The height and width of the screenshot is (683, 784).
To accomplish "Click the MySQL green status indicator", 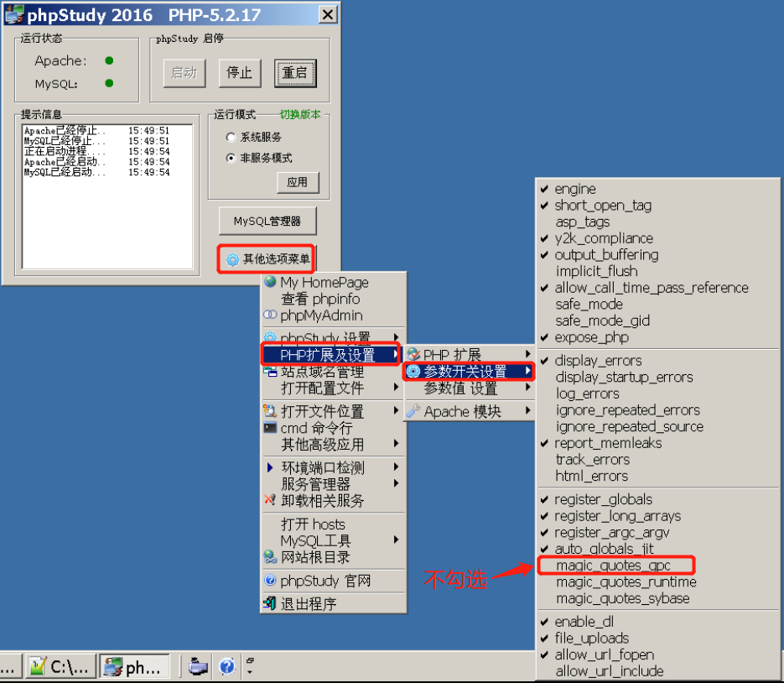I will [109, 83].
